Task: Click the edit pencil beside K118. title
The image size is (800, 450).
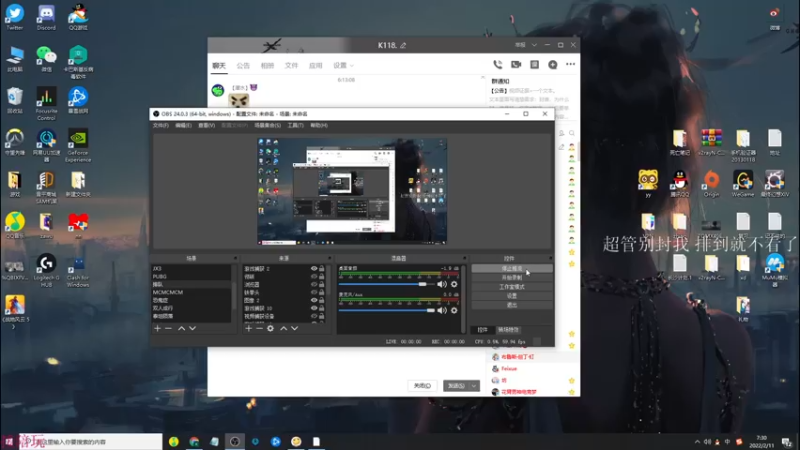Action: click(403, 45)
